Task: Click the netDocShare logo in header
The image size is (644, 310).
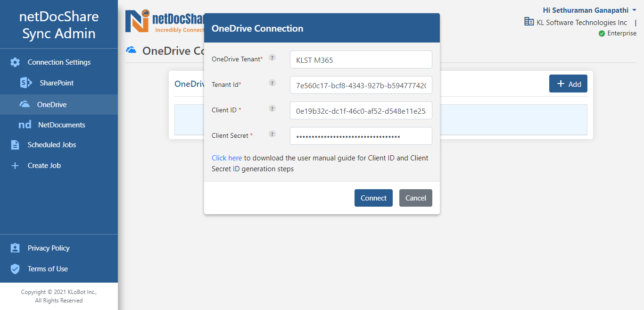Action: [x=165, y=21]
